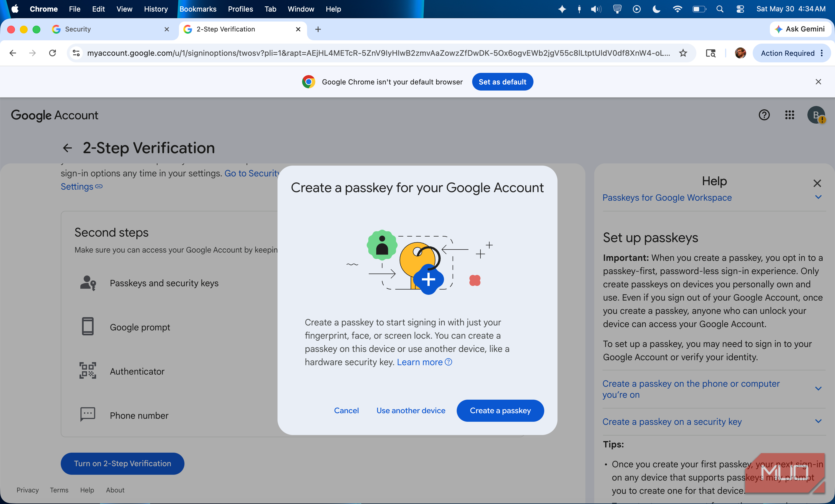Open the View menu
The height and width of the screenshot is (504, 835).
click(124, 9)
